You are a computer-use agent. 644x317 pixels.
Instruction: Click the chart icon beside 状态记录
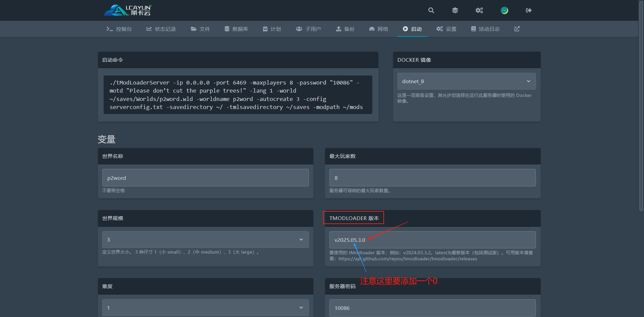(x=149, y=29)
